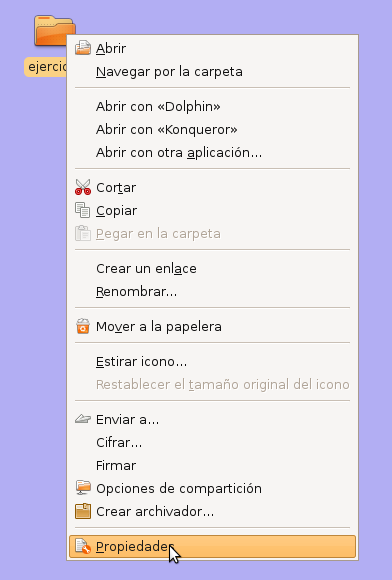The width and height of the screenshot is (392, 580).
Task: Click the trash bin icon for Mover a la papelera
Action: click(83, 326)
